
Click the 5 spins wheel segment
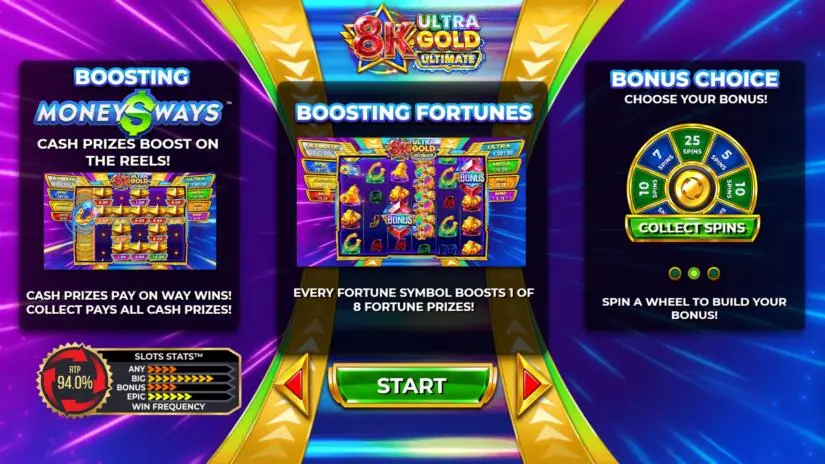pos(724,159)
